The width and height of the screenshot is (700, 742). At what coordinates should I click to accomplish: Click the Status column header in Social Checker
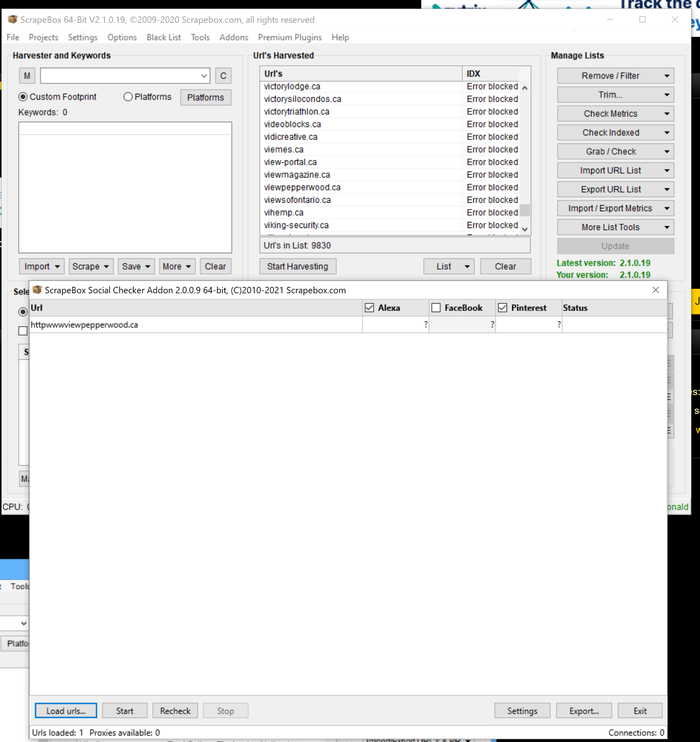(614, 308)
